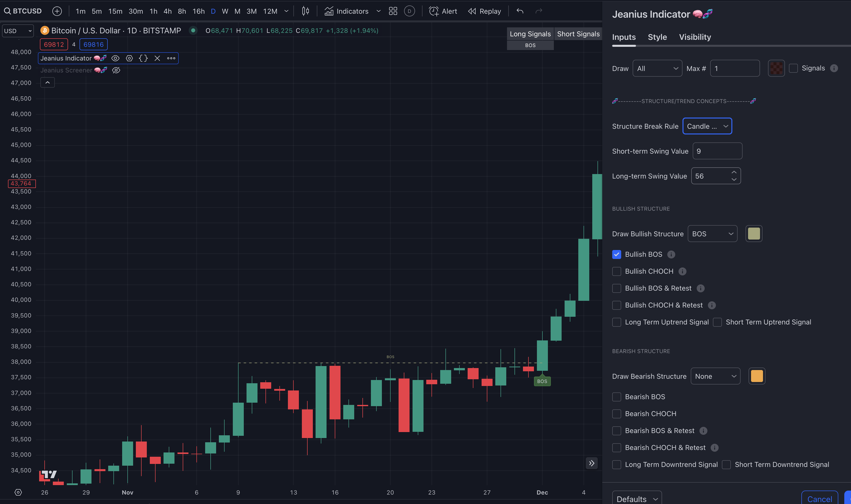The image size is (851, 504).
Task: Enable the Bearish CHOCH checkbox
Action: [616, 414]
